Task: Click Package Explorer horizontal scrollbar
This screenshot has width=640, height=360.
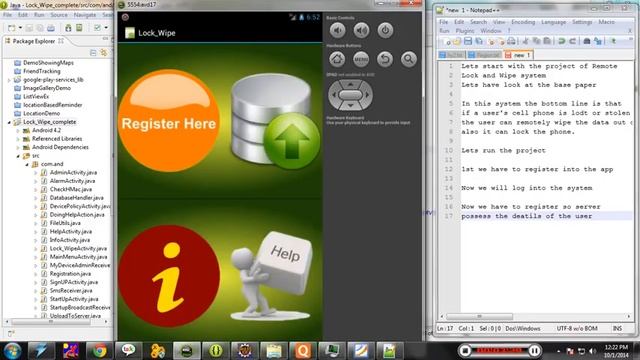Action: click(51, 322)
